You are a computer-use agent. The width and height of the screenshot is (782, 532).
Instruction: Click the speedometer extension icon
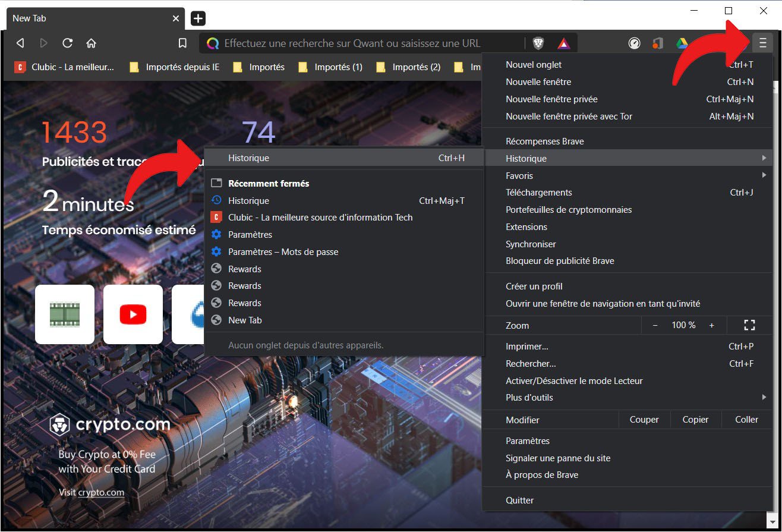click(634, 43)
